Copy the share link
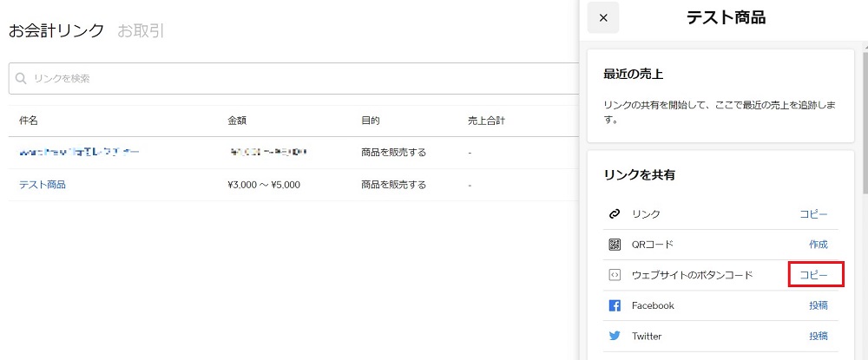The image size is (868, 360). click(813, 213)
